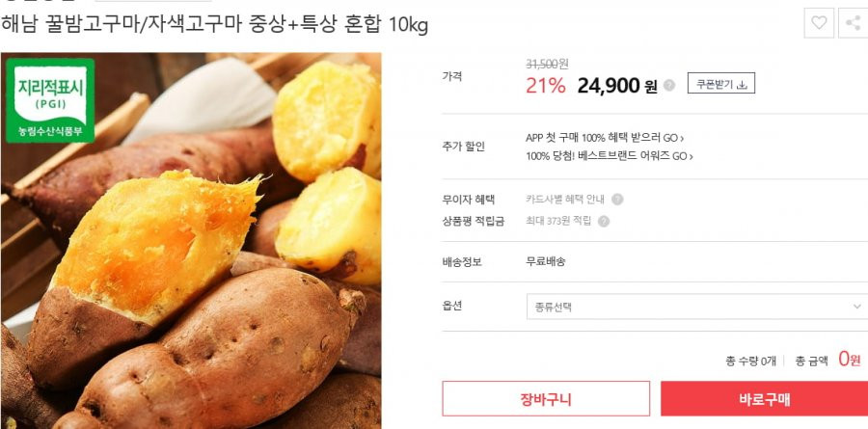This screenshot has width=868, height=429.
Task: Click the product title 해남 꿀밤고구마
Action: (x=214, y=24)
